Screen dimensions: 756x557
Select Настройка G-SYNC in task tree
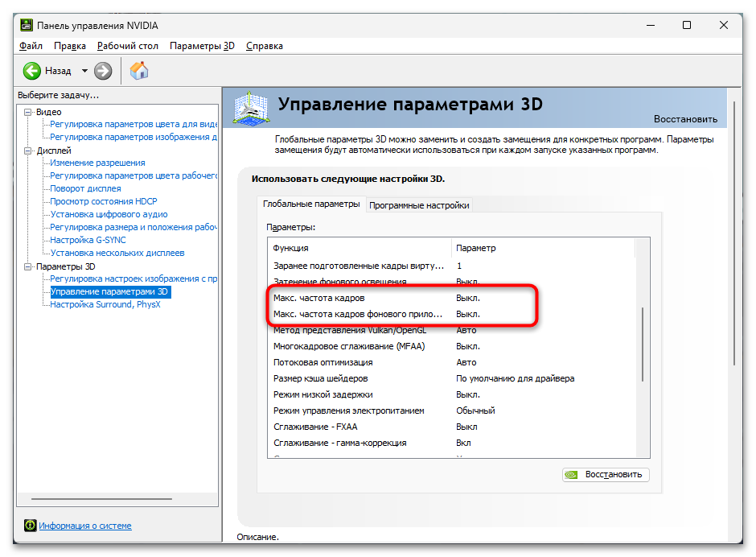tap(88, 240)
